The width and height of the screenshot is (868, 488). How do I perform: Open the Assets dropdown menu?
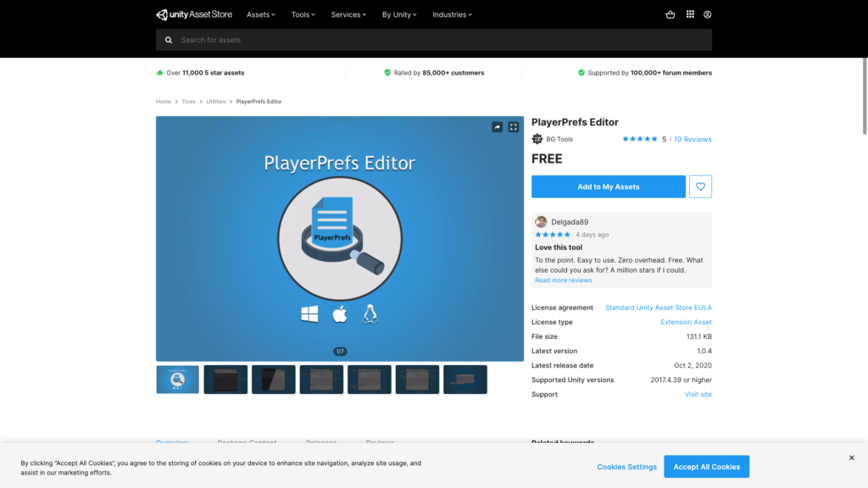tap(260, 14)
